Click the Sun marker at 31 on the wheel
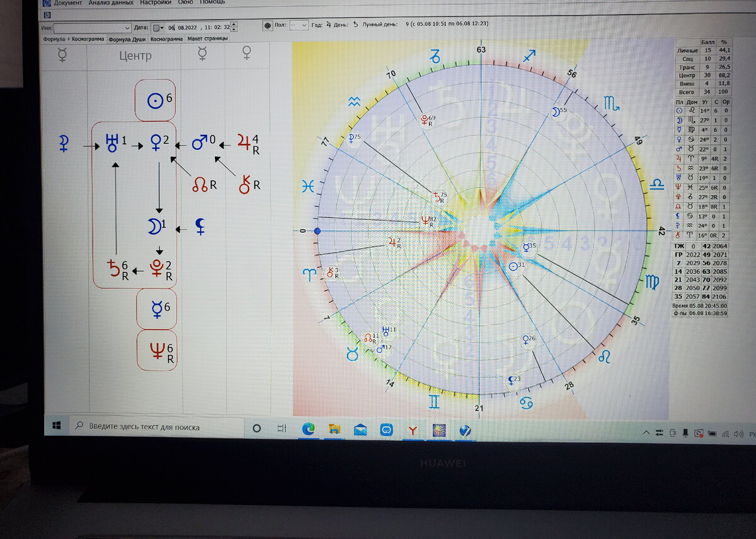 [x=513, y=266]
